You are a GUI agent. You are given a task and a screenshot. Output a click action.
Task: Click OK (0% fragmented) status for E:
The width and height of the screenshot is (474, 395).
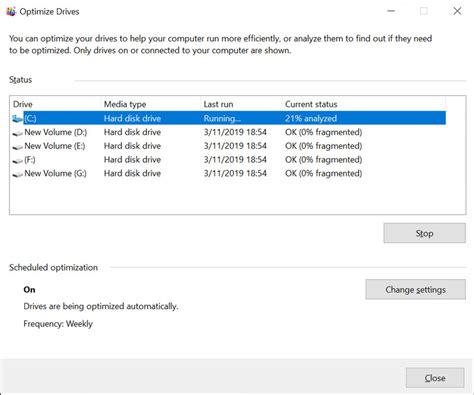point(323,146)
